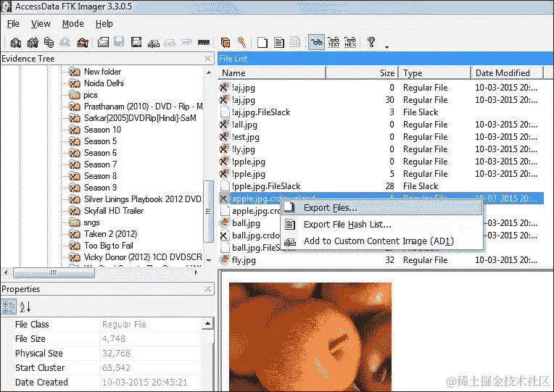Click the File Size property value 4,748
This screenshot has width=554, height=392.
tap(114, 339)
